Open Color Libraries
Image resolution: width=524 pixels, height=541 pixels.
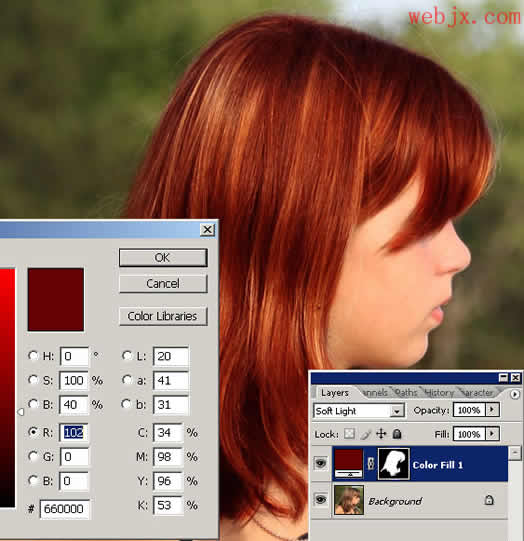pos(163,316)
